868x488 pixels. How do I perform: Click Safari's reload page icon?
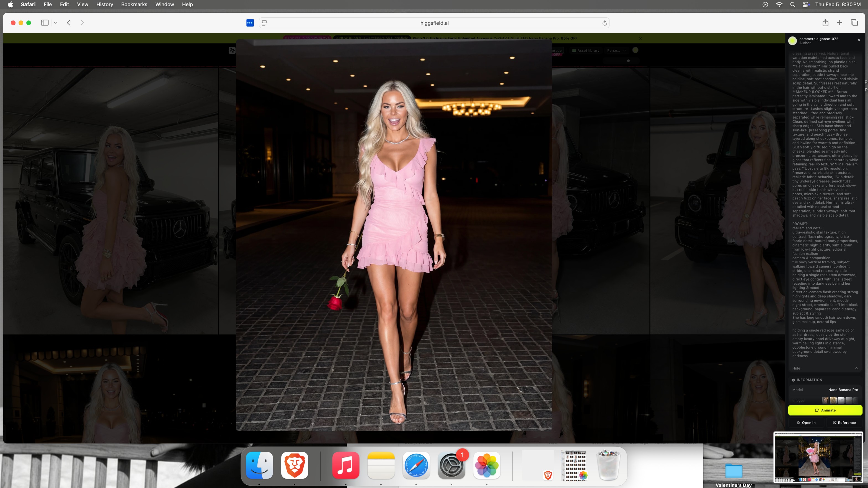604,23
